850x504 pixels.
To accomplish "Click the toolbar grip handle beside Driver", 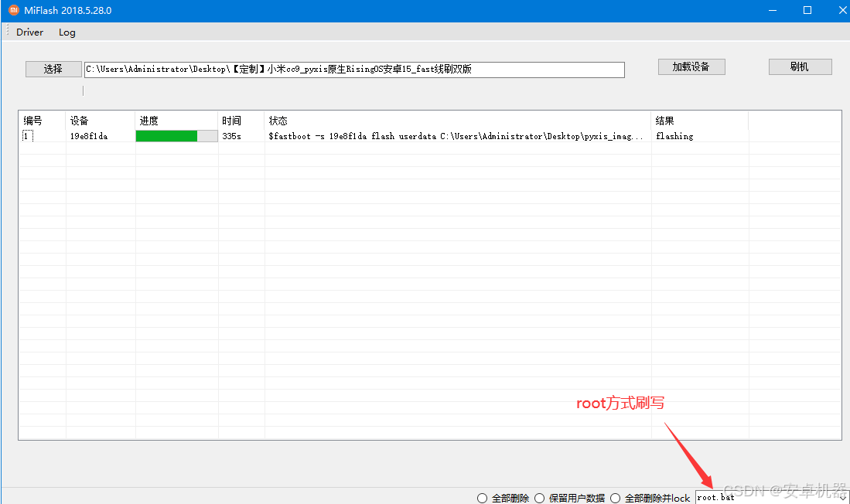I will pyautogui.click(x=8, y=32).
